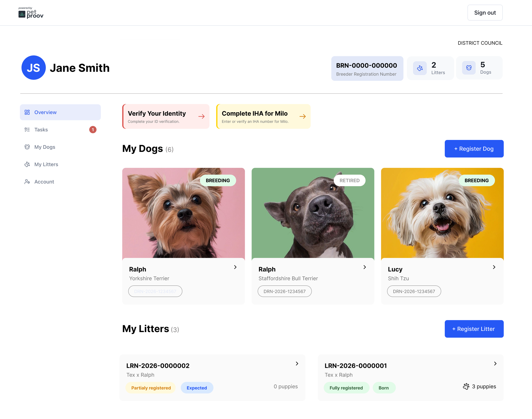Open Lucy Shih Tzu card chevron
The height and width of the screenshot is (419, 532).
point(494,267)
